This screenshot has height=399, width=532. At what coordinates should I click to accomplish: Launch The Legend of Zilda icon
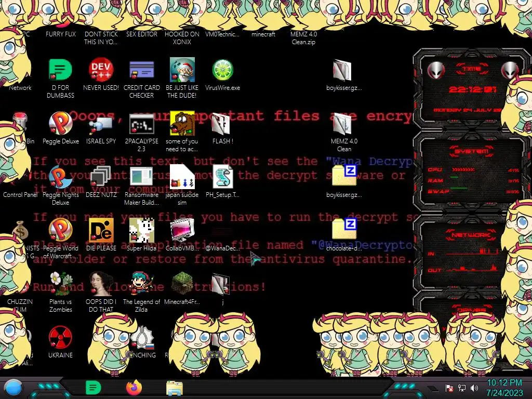(x=141, y=283)
